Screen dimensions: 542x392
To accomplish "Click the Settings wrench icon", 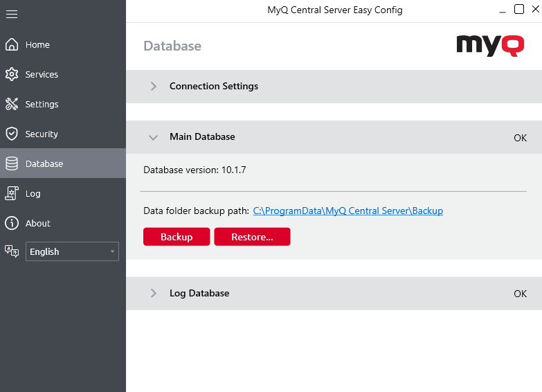I will [12, 105].
